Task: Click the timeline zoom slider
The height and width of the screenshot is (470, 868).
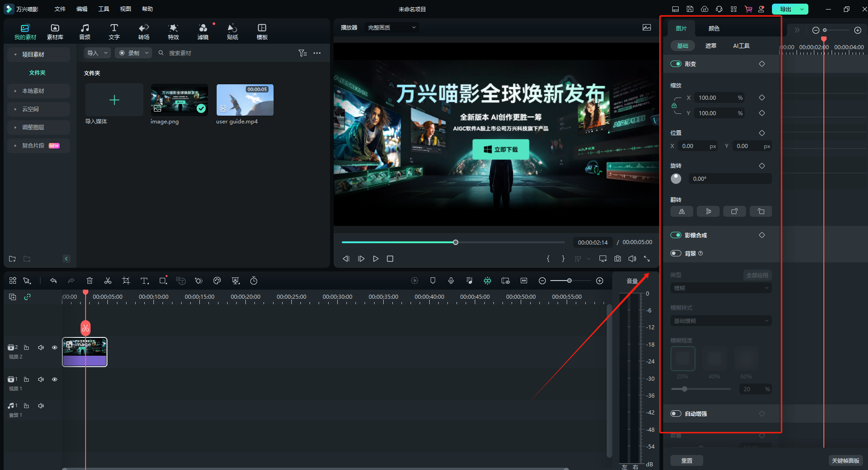Action: [571, 281]
